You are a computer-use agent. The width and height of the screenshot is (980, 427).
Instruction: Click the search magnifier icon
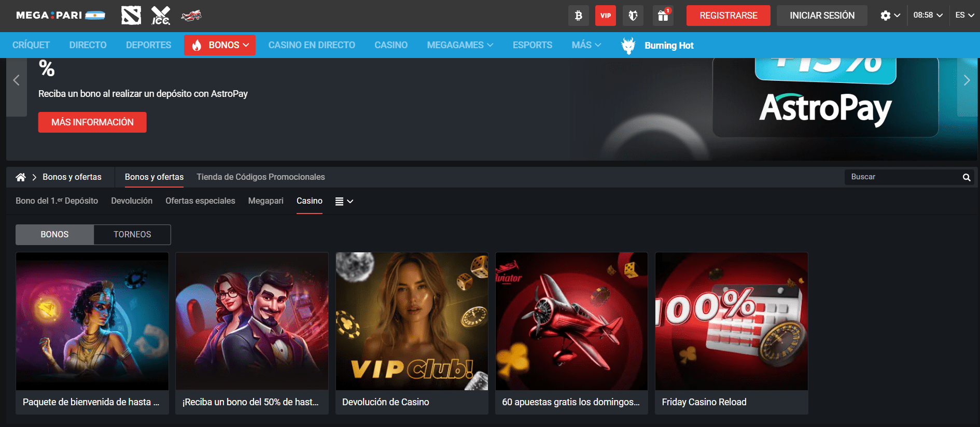[x=967, y=177]
